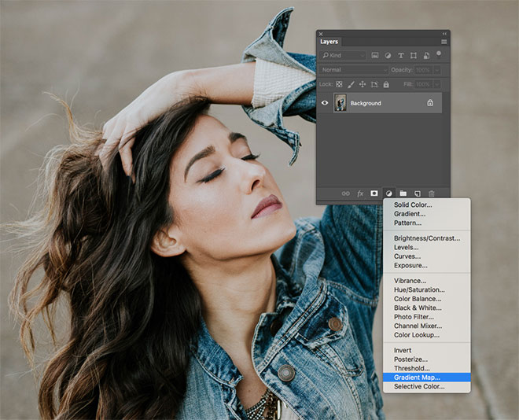Click the pixel layer filter icon
Viewport: 519px width, 420px height.
[x=376, y=56]
